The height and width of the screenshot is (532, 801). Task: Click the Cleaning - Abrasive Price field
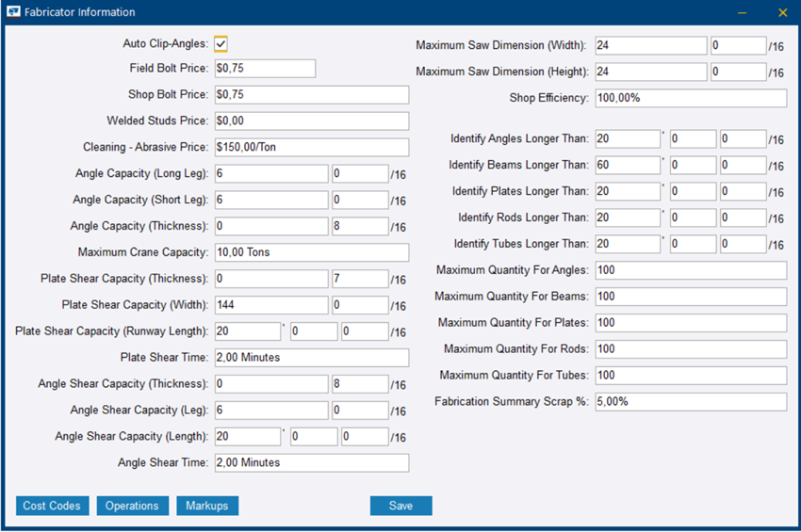pyautogui.click(x=311, y=148)
